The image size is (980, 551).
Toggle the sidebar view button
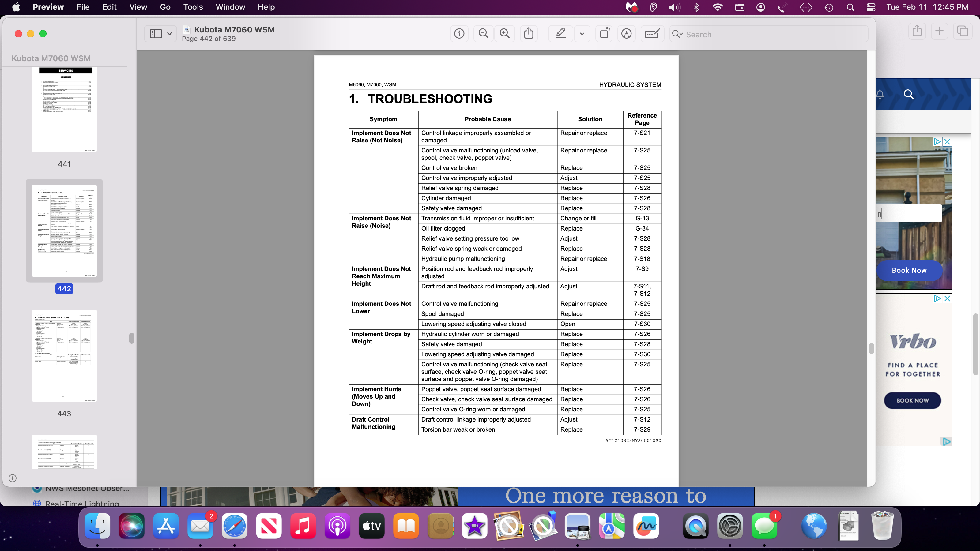pos(156,34)
